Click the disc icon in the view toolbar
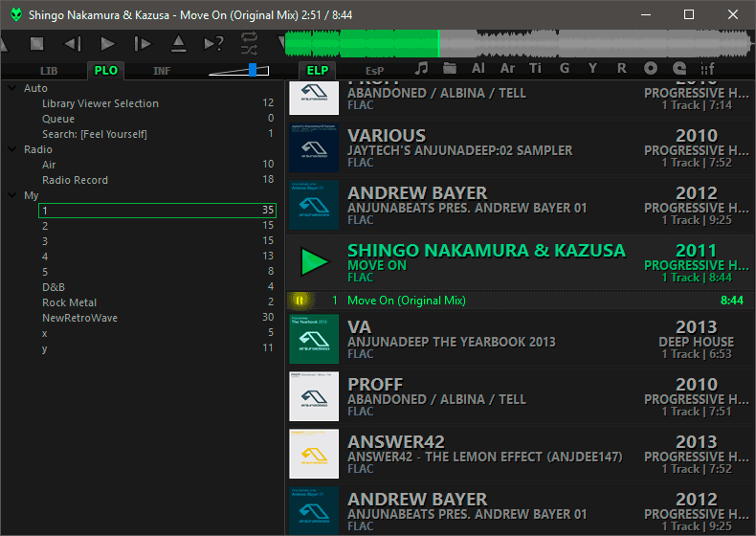 click(651, 69)
